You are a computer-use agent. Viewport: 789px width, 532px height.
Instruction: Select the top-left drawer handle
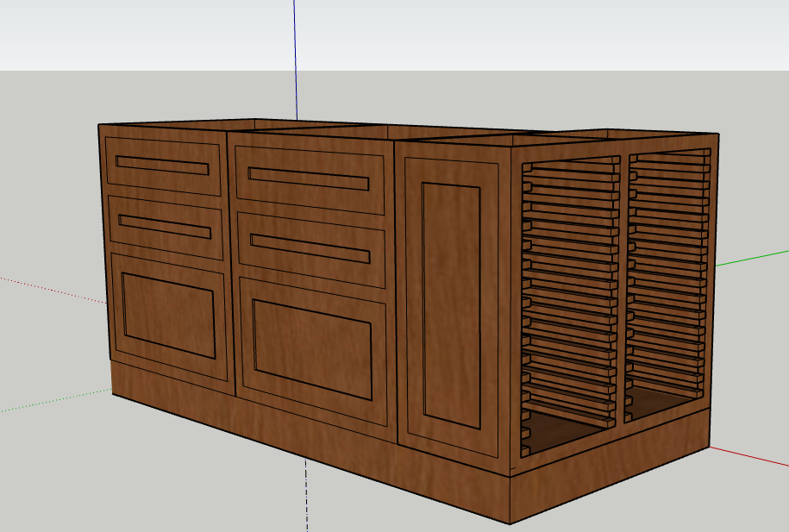tap(162, 165)
